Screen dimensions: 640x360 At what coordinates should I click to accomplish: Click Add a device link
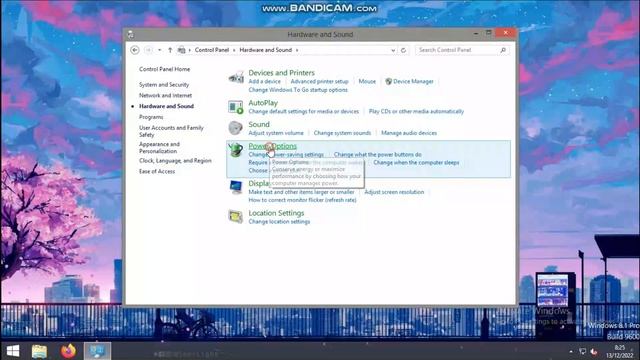click(x=264, y=81)
